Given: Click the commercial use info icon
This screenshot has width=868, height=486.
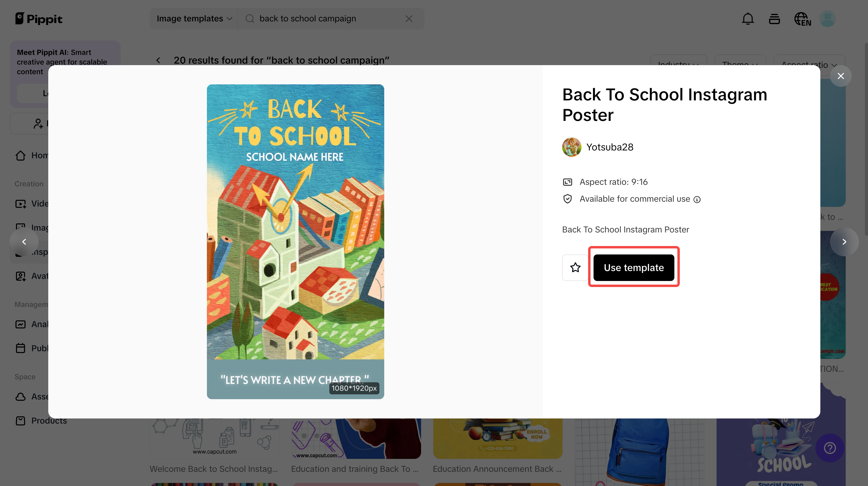Looking at the screenshot, I should [x=697, y=199].
